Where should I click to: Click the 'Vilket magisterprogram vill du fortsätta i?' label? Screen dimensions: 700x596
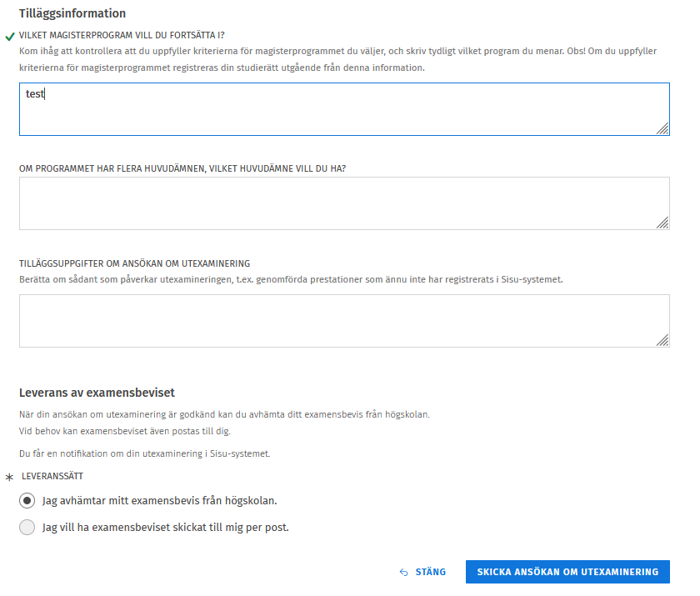[122, 36]
